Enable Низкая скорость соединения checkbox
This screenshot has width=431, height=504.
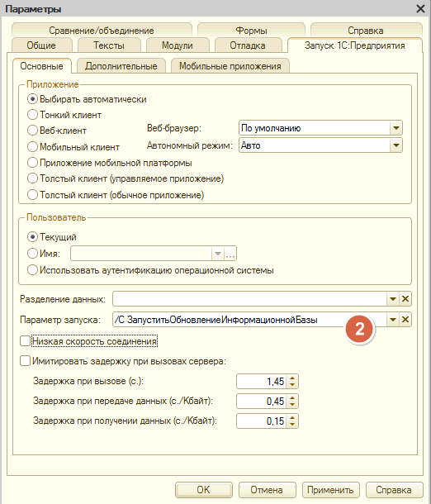pyautogui.click(x=25, y=341)
